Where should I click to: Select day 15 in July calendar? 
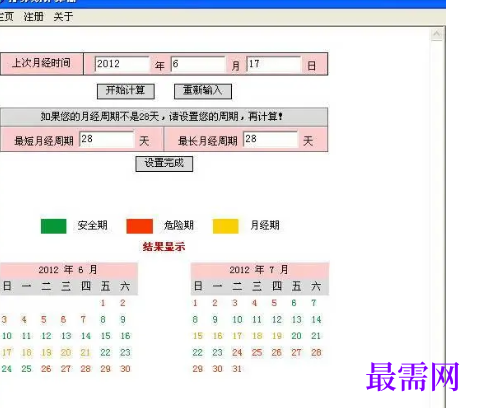198,336
